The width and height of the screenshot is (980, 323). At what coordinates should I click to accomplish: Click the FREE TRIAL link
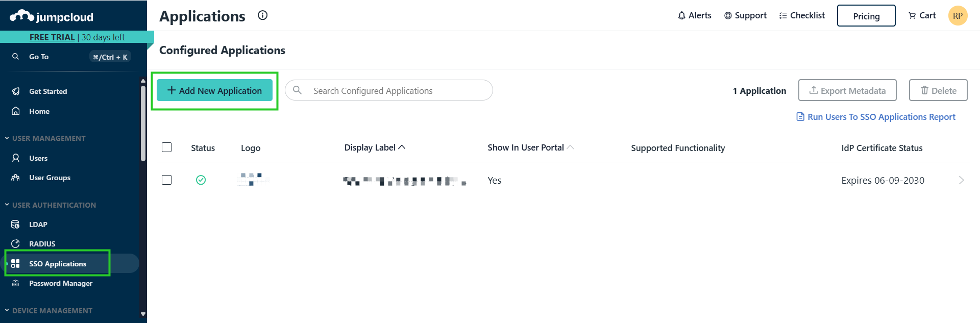pyautogui.click(x=52, y=37)
